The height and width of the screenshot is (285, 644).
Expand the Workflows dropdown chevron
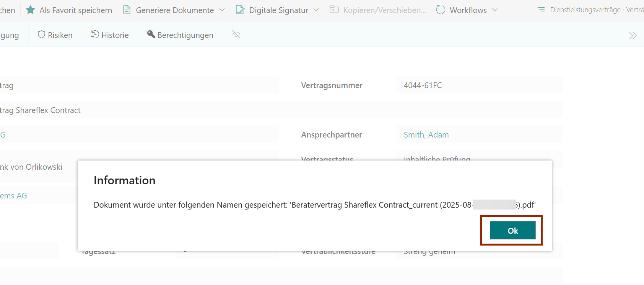click(x=495, y=10)
